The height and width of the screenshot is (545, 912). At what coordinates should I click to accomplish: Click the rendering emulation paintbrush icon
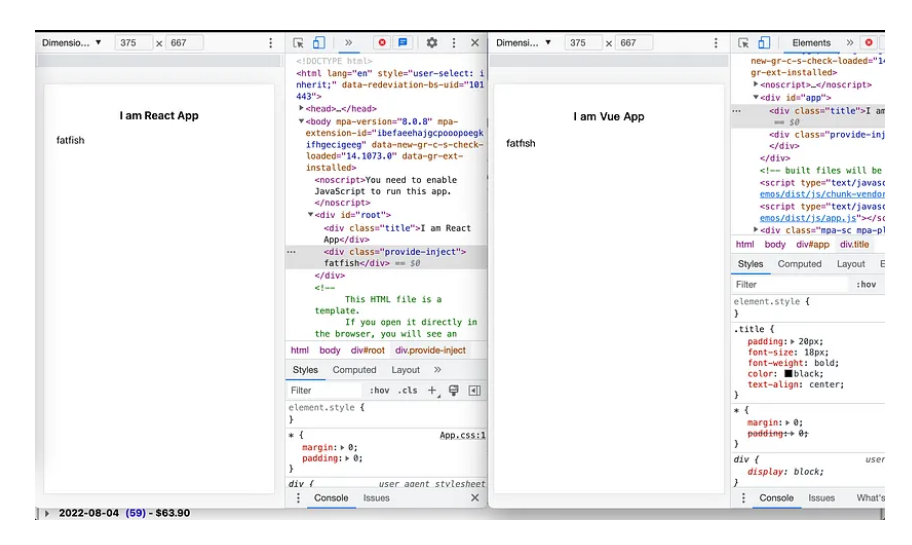click(x=454, y=390)
